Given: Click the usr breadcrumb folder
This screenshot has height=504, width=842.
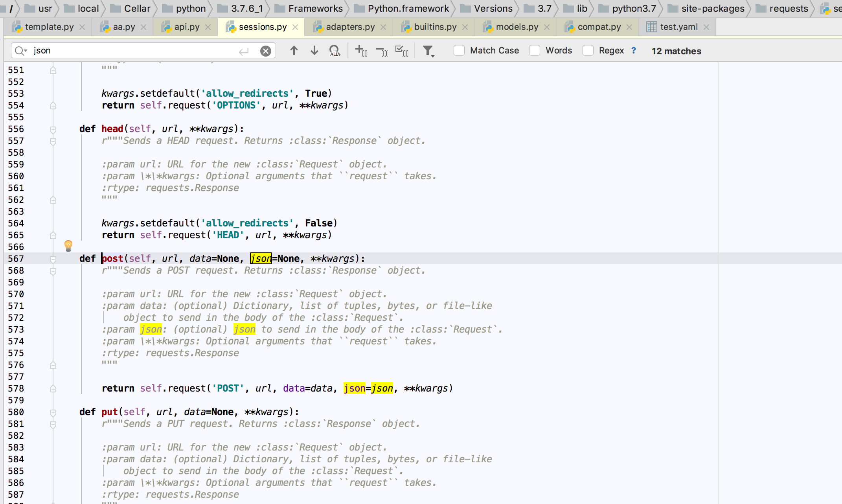Looking at the screenshot, I should click(39, 8).
